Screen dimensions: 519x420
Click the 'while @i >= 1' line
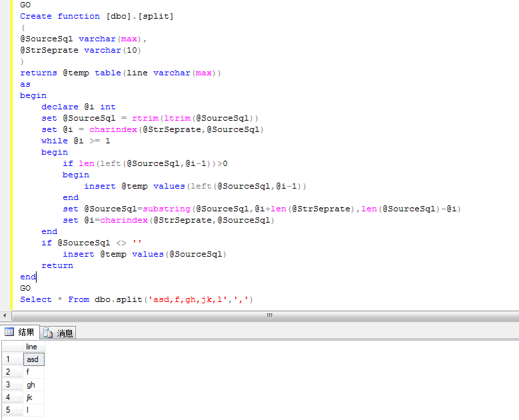[76, 141]
